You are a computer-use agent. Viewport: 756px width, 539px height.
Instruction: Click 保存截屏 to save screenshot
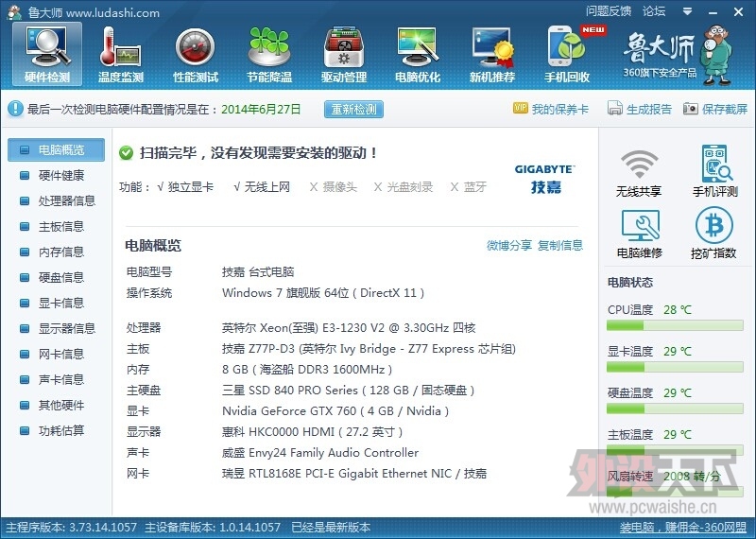(x=715, y=109)
